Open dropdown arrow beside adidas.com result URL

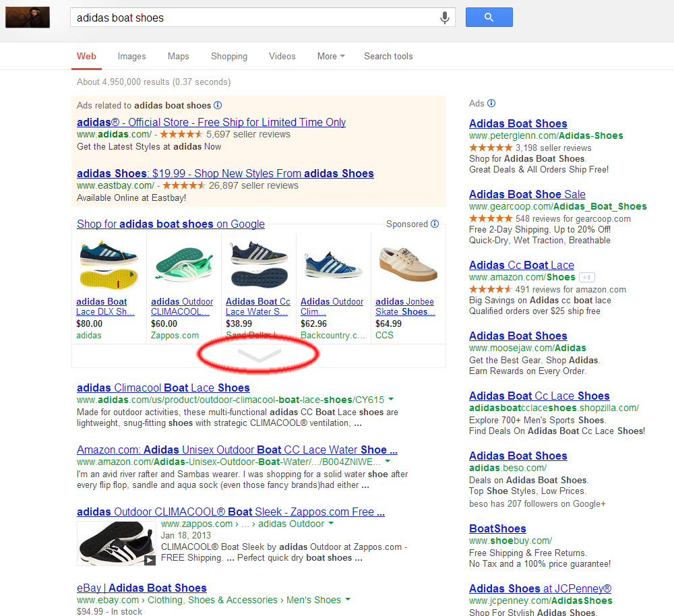pyautogui.click(x=391, y=400)
